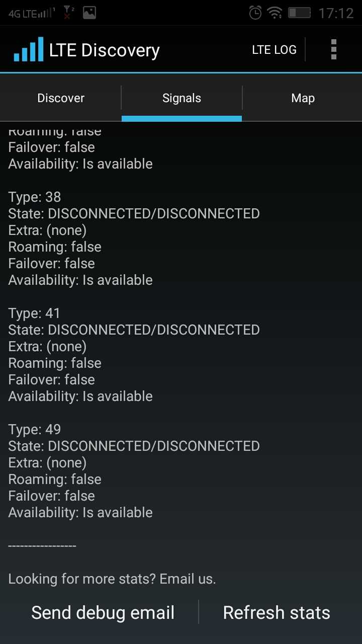Tap Refresh stats button
The width and height of the screenshot is (362, 644).
point(277,612)
